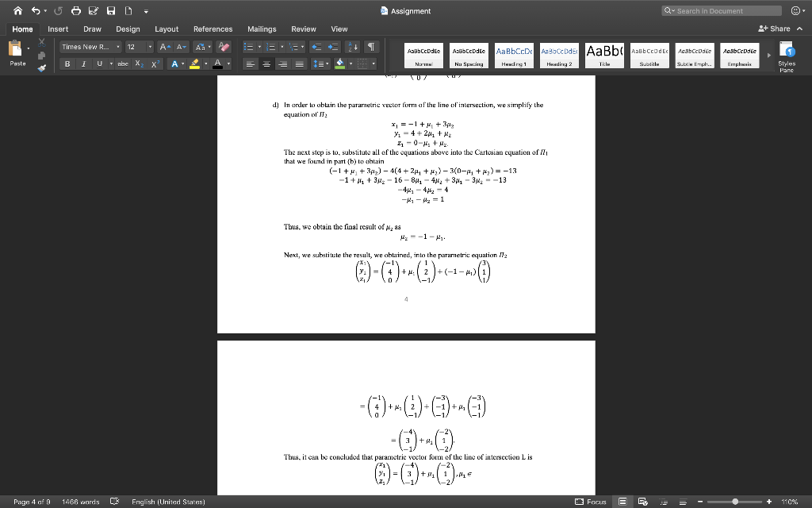Justify the text alignment
Image resolution: width=812 pixels, height=508 pixels.
[299, 63]
